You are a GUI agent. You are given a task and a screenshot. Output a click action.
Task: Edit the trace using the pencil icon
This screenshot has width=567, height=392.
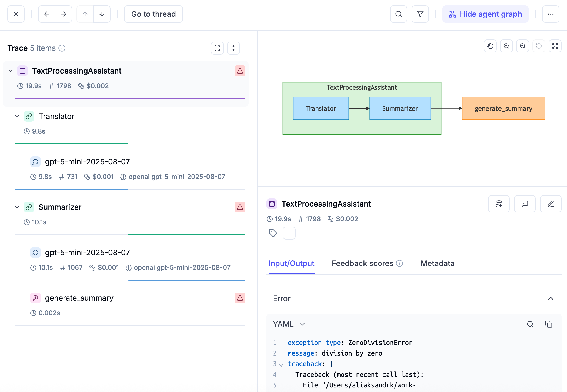tap(551, 204)
